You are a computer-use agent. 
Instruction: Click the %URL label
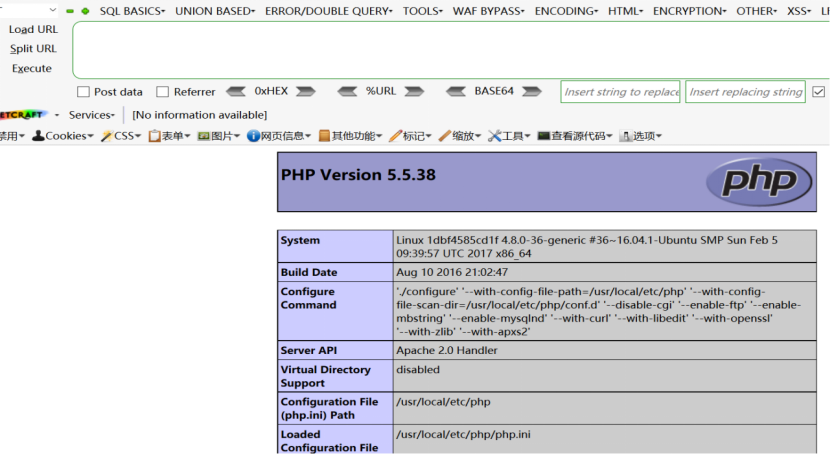click(x=381, y=91)
